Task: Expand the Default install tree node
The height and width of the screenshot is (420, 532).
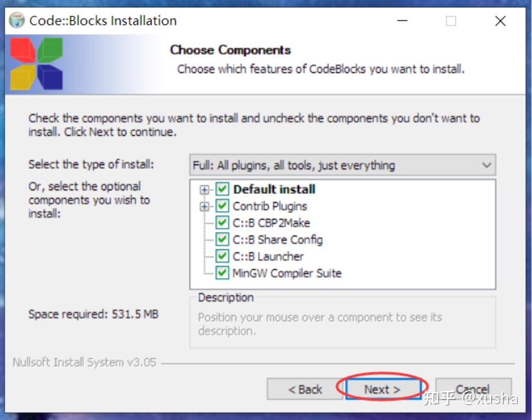Action: (x=205, y=189)
